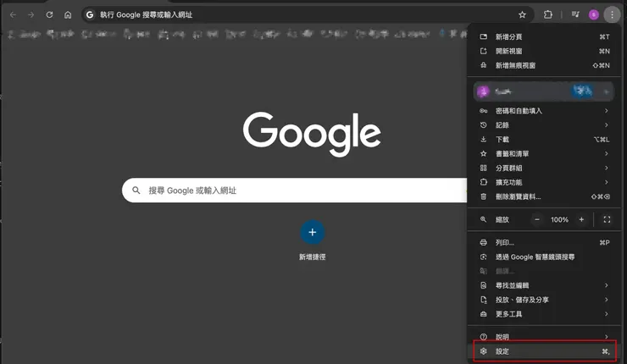Decrease zoom with the minus button

537,219
